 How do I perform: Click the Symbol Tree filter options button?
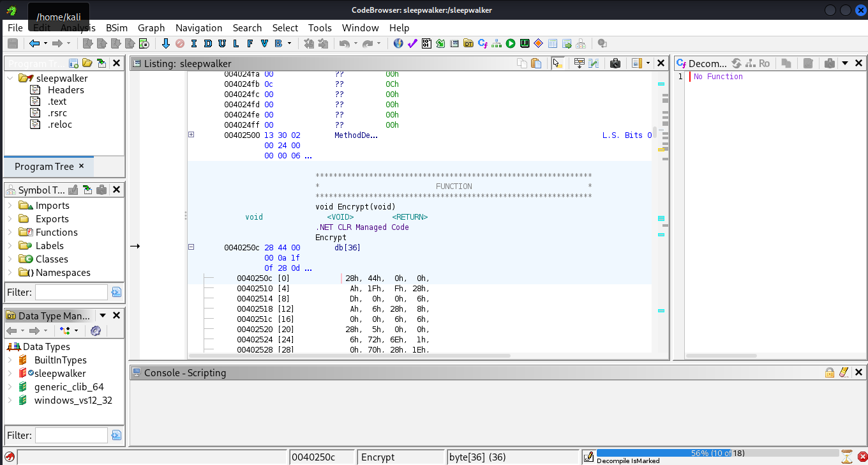coord(116,293)
